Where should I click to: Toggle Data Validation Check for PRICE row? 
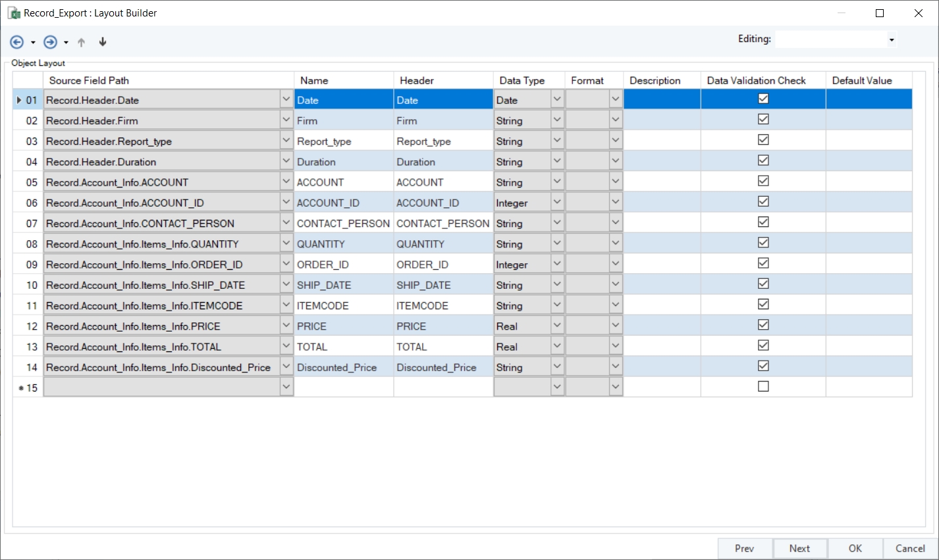tap(763, 325)
